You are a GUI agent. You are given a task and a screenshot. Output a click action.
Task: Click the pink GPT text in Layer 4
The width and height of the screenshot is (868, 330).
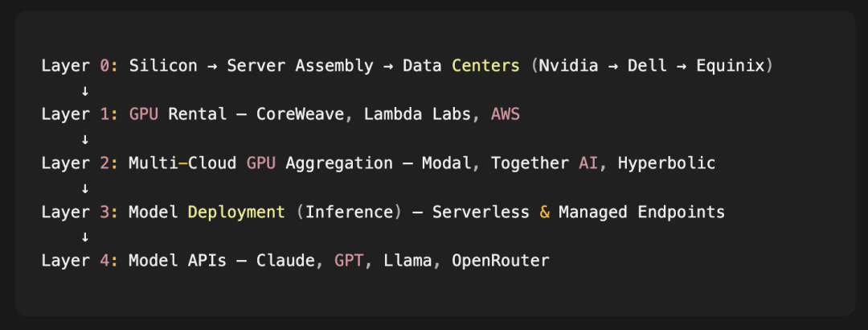click(349, 261)
